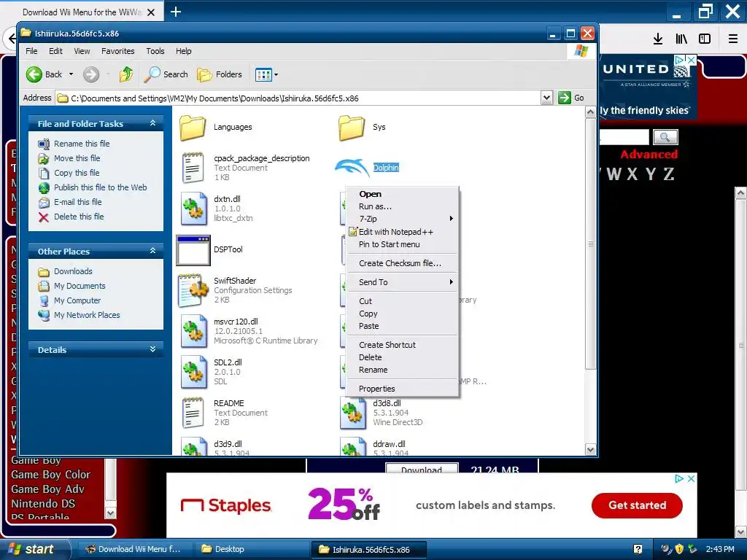This screenshot has height=560, width=747.
Task: Expand the Address bar dropdown
Action: pos(546,98)
